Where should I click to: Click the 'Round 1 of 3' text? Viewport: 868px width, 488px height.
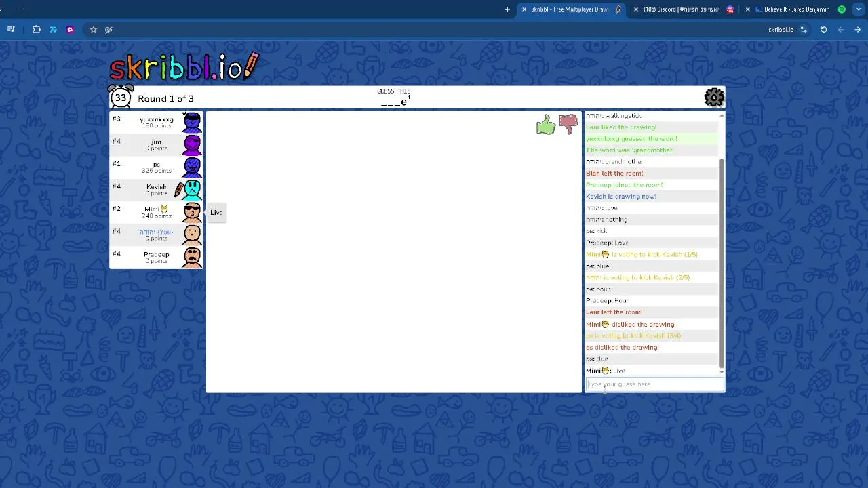pyautogui.click(x=165, y=98)
